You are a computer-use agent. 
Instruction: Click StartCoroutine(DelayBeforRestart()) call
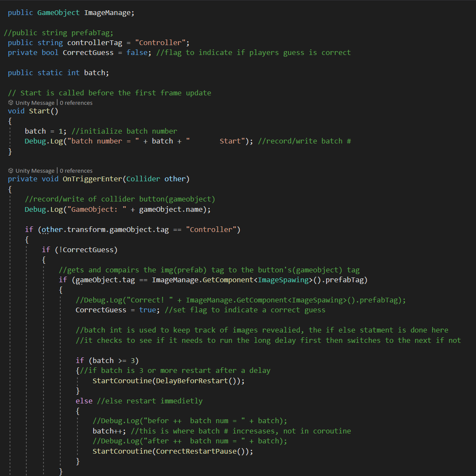coord(168,381)
